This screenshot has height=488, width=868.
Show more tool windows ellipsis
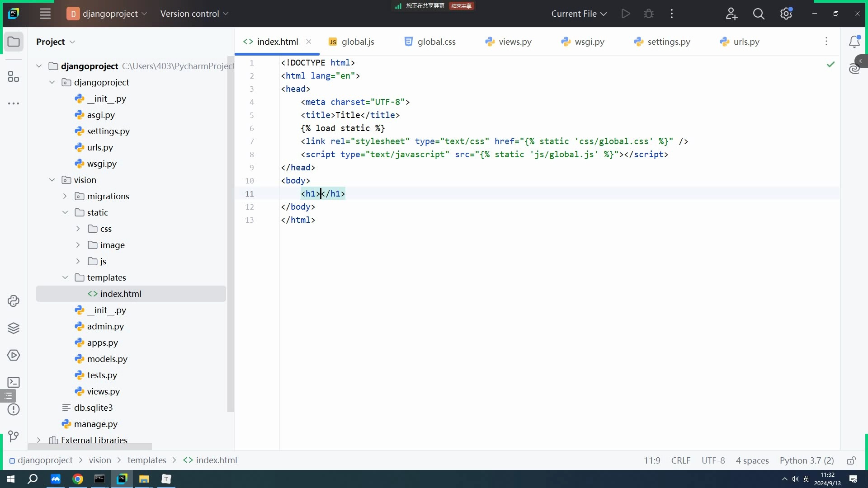point(14,103)
